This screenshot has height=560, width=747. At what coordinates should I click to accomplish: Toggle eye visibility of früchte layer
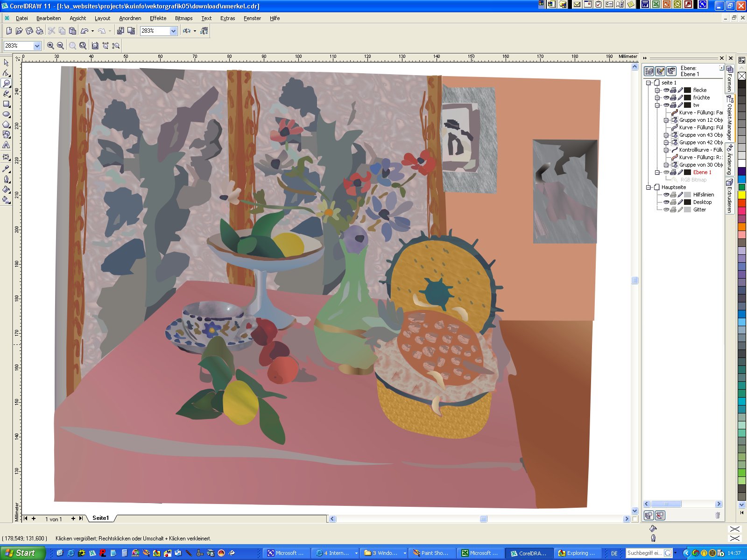tap(666, 98)
